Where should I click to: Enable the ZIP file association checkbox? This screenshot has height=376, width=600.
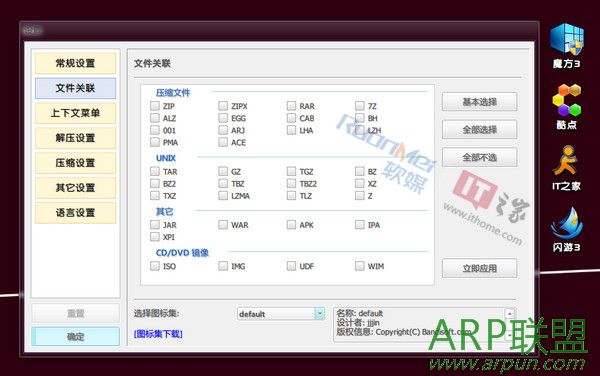tap(155, 106)
